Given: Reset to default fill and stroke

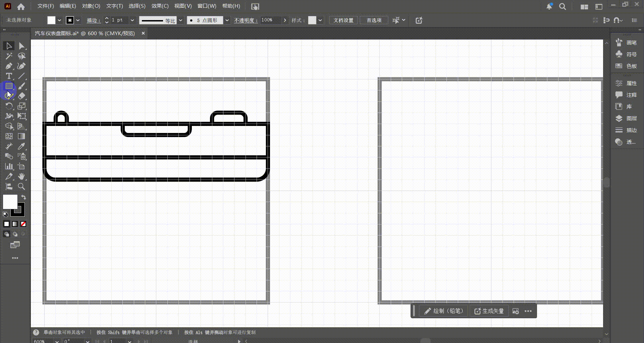Looking at the screenshot, I should [x=5, y=214].
